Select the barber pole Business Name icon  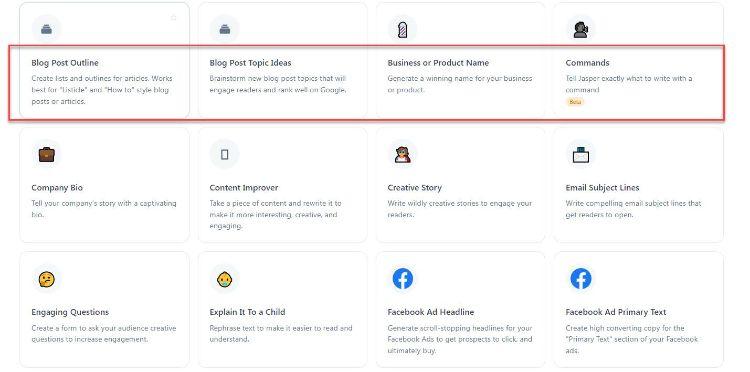(403, 30)
